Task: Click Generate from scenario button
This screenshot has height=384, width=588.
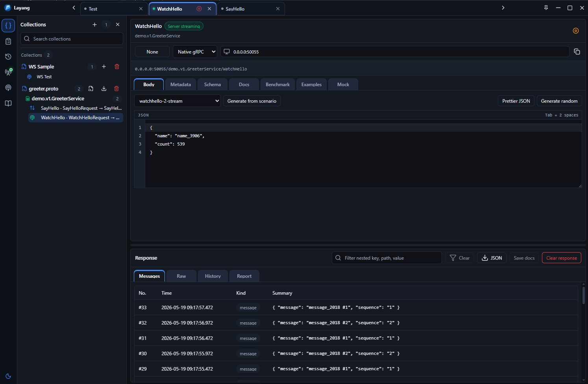Action: tap(252, 101)
